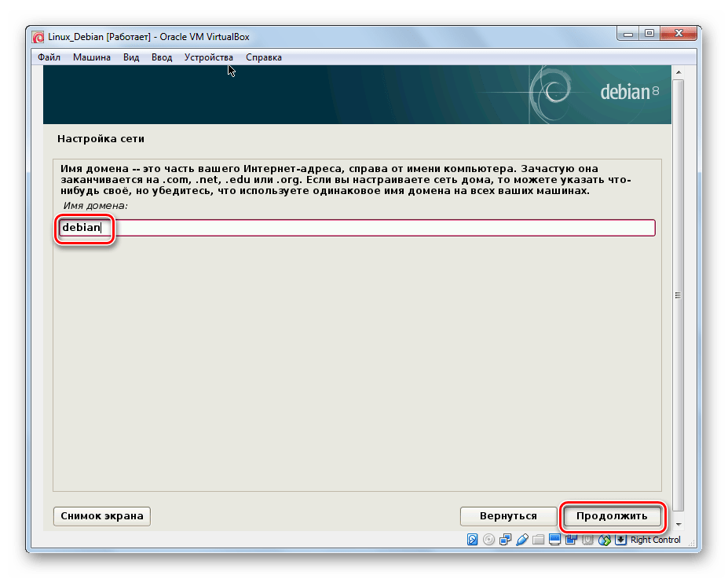Screen dimensions: 728x579
Task: Open the network adapters status icon
Action: (505, 540)
